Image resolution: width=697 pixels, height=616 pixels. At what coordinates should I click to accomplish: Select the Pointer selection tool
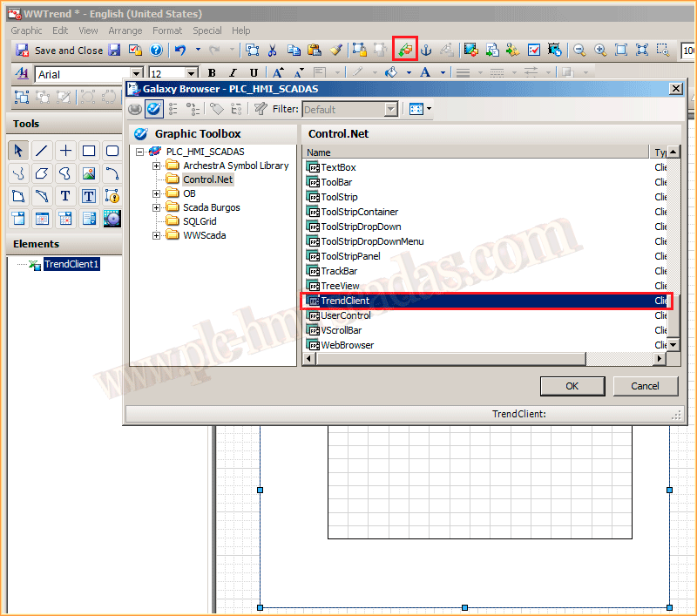17,151
